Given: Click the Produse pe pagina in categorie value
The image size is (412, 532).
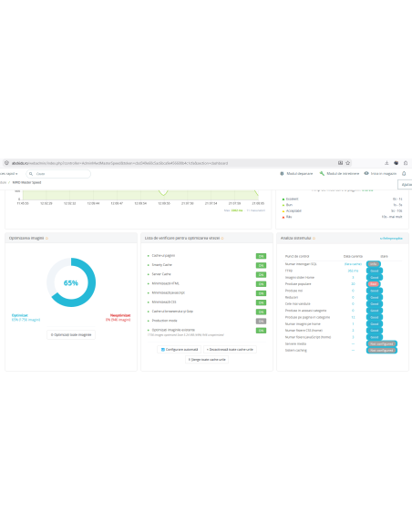Looking at the screenshot, I should point(353,317).
